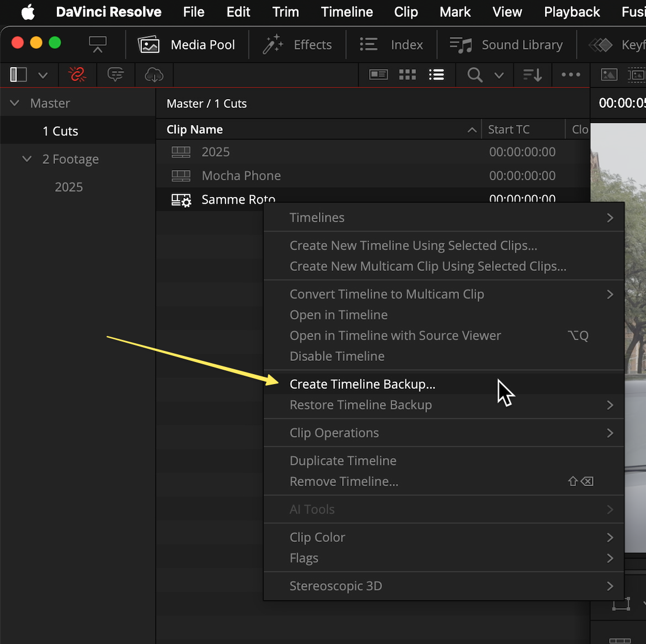This screenshot has height=644, width=646.
Task: Open the Flags submenu
Action: coord(444,558)
